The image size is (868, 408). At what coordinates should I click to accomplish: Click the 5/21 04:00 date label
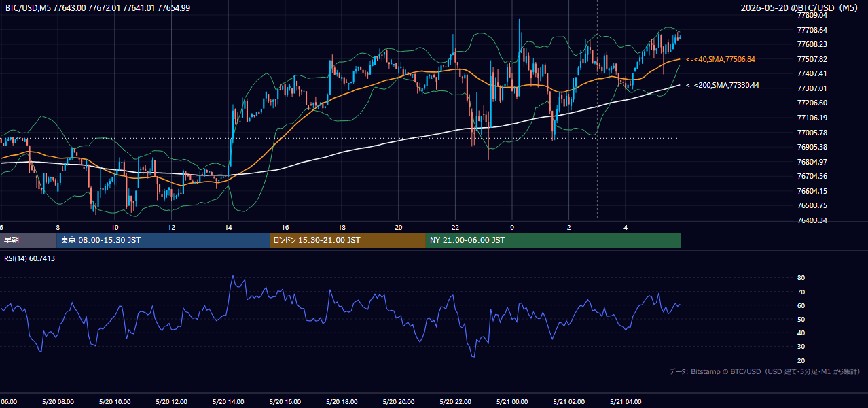pyautogui.click(x=626, y=402)
